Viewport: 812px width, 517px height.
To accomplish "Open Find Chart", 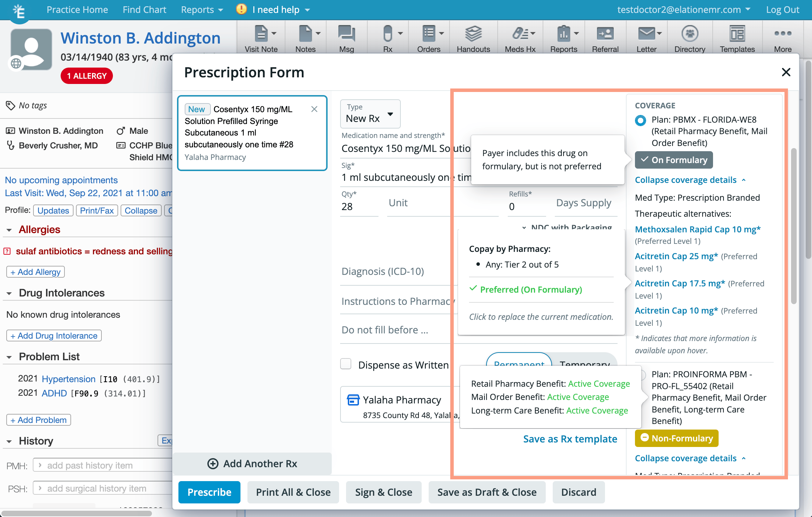I will click(144, 10).
